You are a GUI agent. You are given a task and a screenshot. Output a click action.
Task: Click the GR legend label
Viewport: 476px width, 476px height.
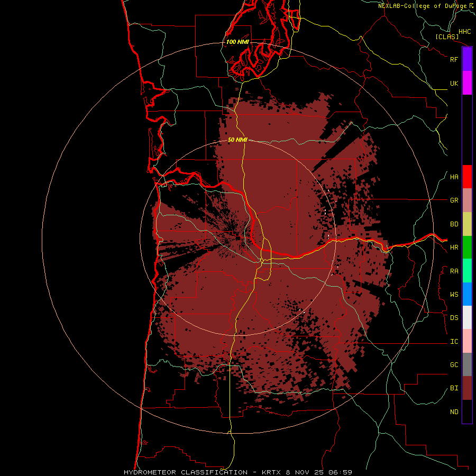(454, 200)
